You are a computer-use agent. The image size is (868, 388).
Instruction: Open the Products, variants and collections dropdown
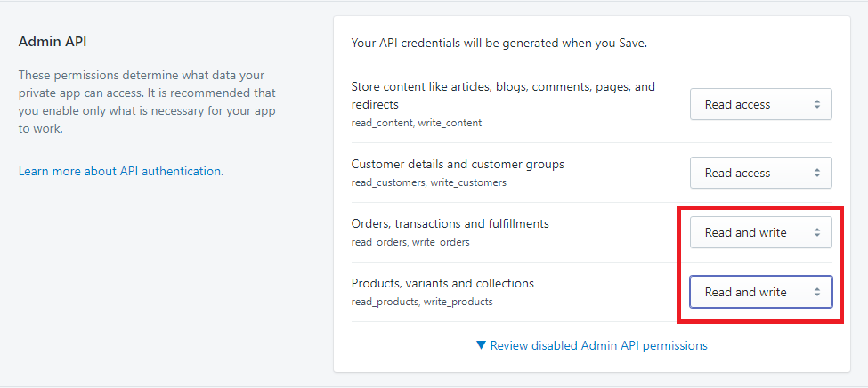(760, 292)
